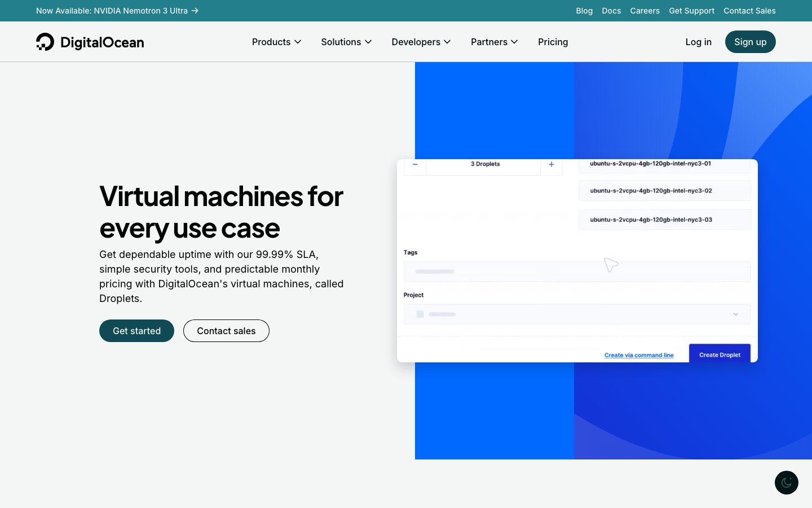The height and width of the screenshot is (508, 812).
Task: Click Log in
Action: (x=698, y=42)
